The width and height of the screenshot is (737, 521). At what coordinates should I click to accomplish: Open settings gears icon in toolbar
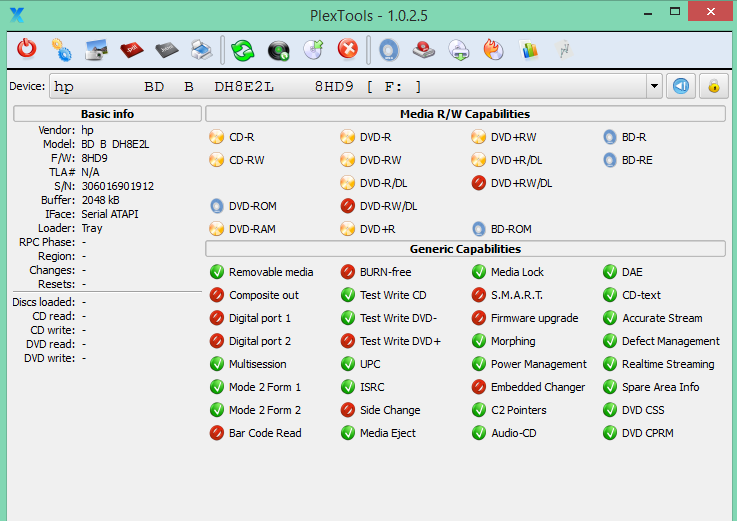(62, 50)
